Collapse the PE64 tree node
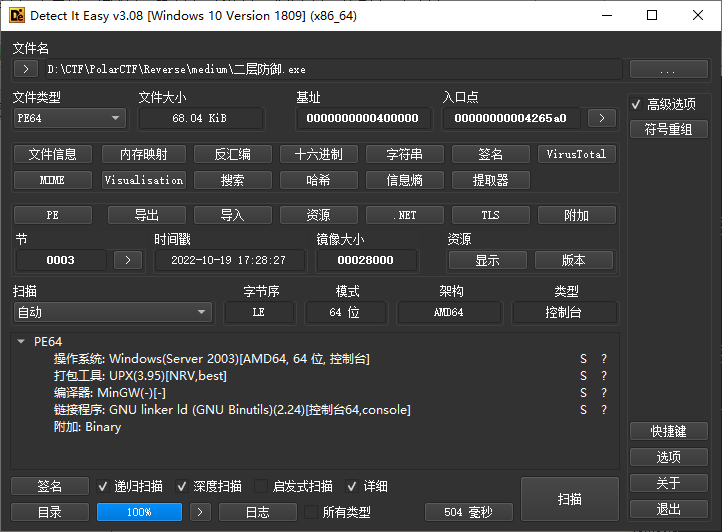 pos(21,341)
